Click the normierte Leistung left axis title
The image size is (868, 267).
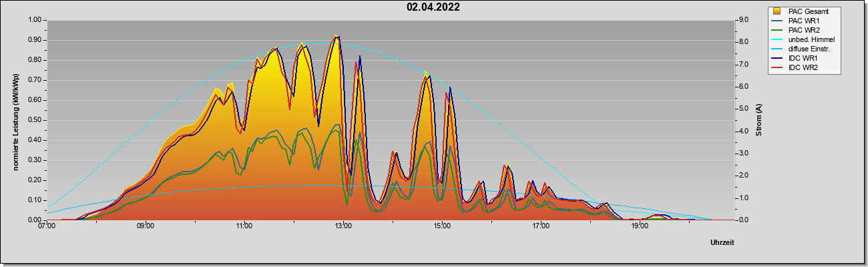(x=15, y=120)
